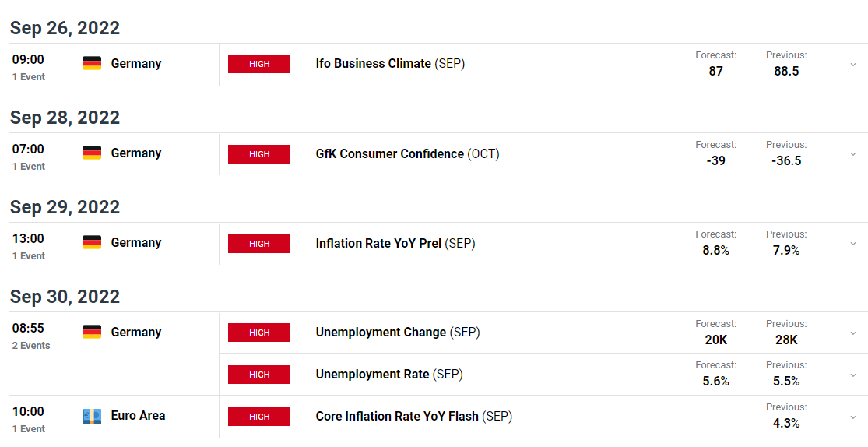
Task: Select the Sep 30, 2022 date header
Action: click(65, 297)
